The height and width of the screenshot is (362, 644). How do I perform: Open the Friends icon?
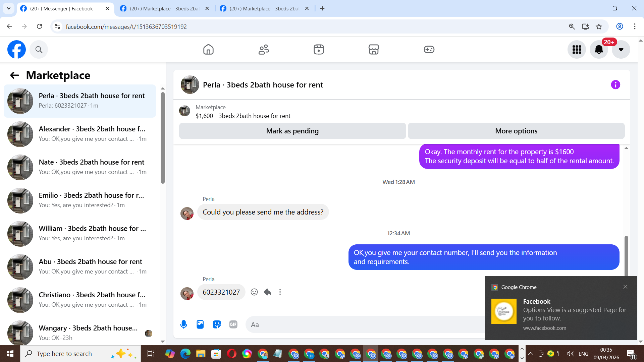(264, 50)
